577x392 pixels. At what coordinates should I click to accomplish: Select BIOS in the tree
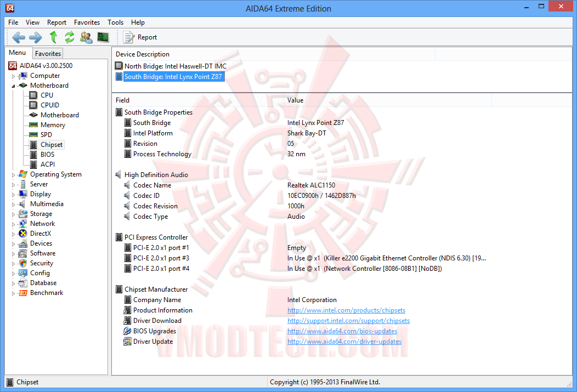[48, 155]
